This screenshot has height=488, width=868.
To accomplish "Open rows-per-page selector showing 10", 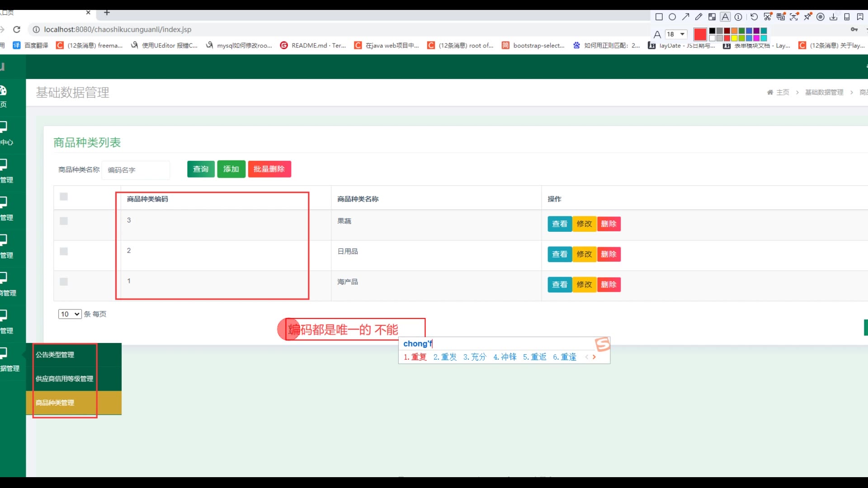I will 70,314.
